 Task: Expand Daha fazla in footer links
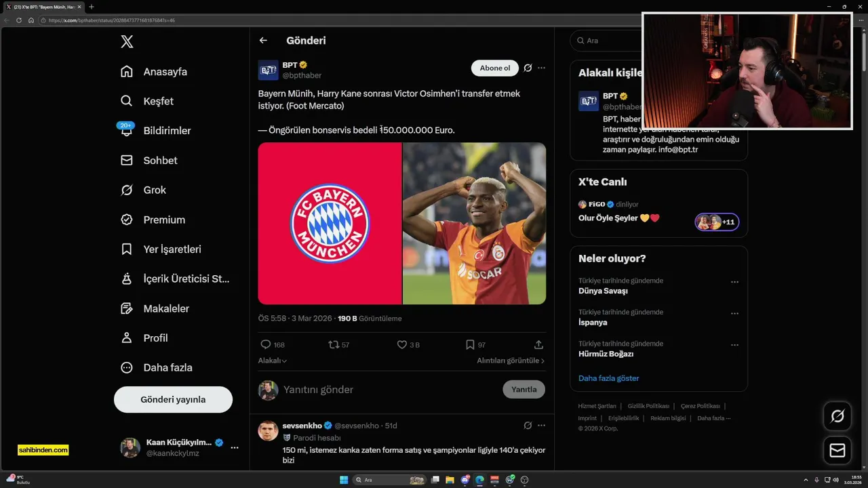[x=713, y=418]
